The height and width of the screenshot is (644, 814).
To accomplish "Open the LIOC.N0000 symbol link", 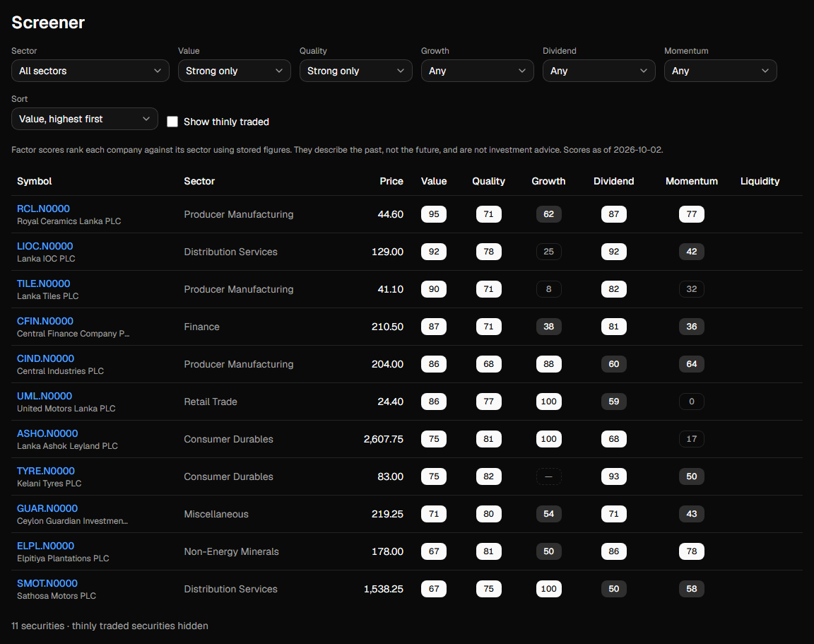I will [x=45, y=246].
